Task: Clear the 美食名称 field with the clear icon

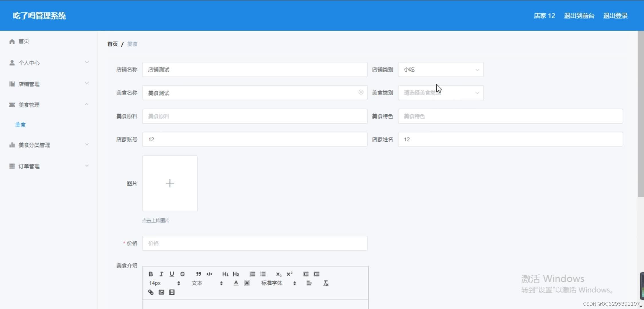Action: click(361, 92)
